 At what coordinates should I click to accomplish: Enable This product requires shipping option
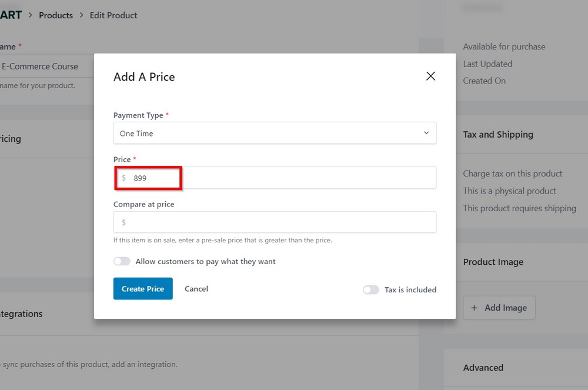[520, 208]
